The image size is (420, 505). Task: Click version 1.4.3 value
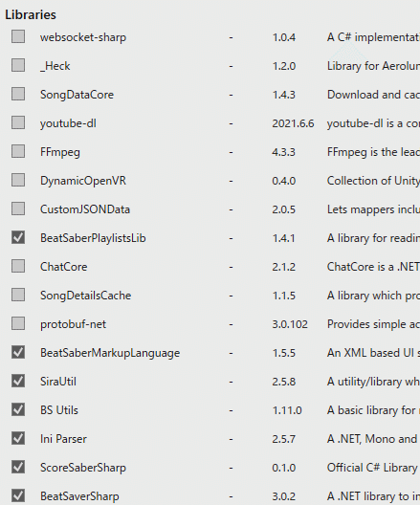(x=284, y=95)
